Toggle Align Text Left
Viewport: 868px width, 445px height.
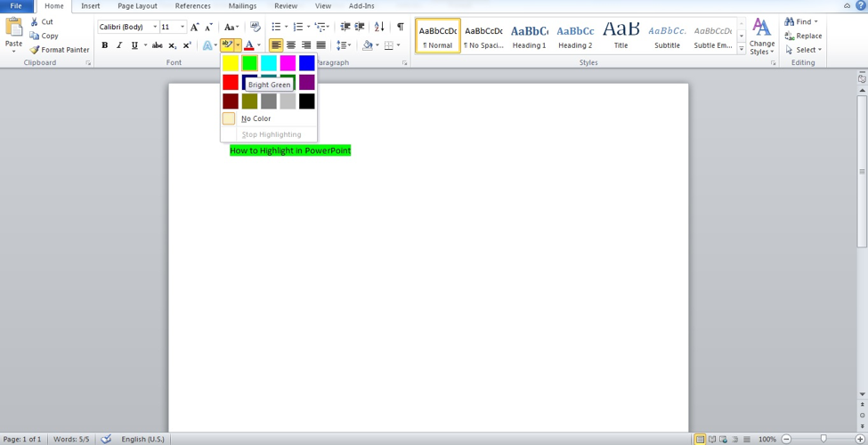[276, 45]
